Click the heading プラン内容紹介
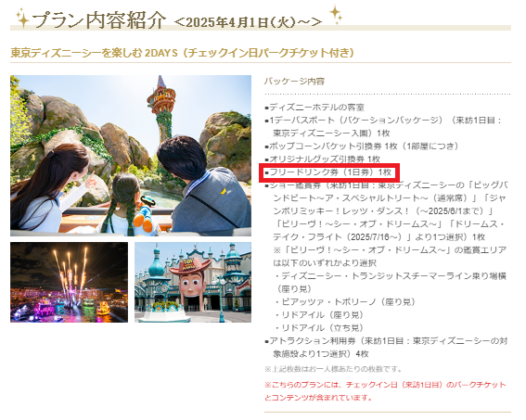Screen dimensions: 526x420 click(99, 20)
